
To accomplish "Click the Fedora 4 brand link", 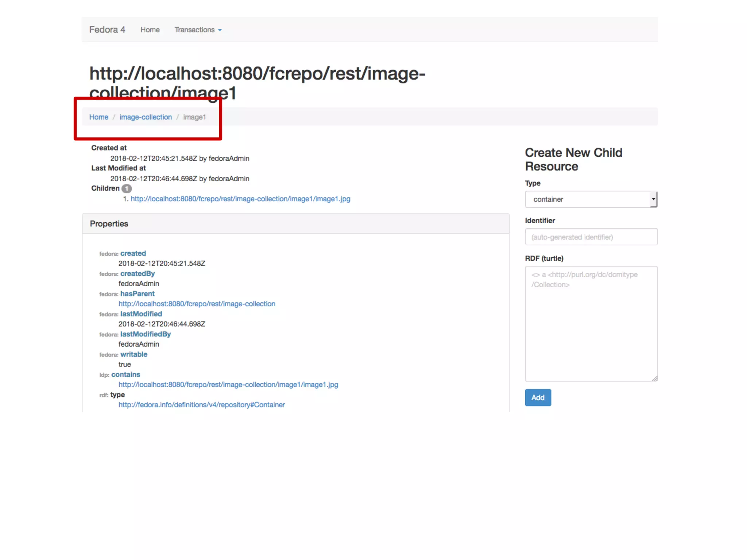I will pos(107,30).
